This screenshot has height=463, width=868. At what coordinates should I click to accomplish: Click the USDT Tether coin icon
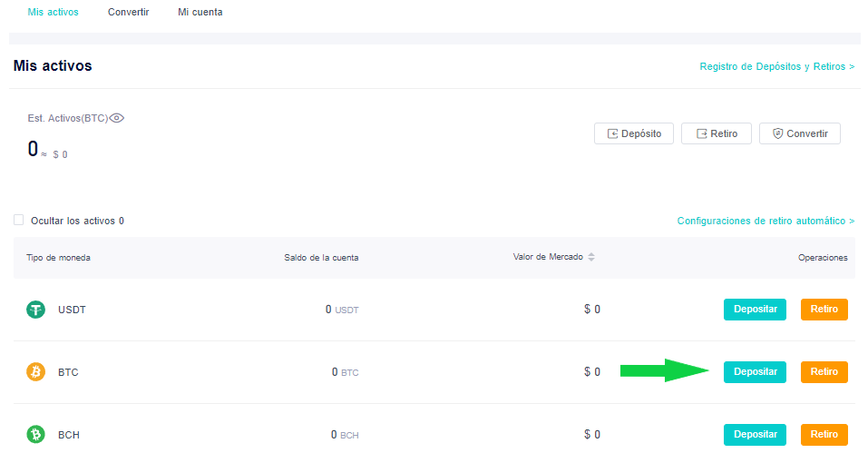pos(36,309)
